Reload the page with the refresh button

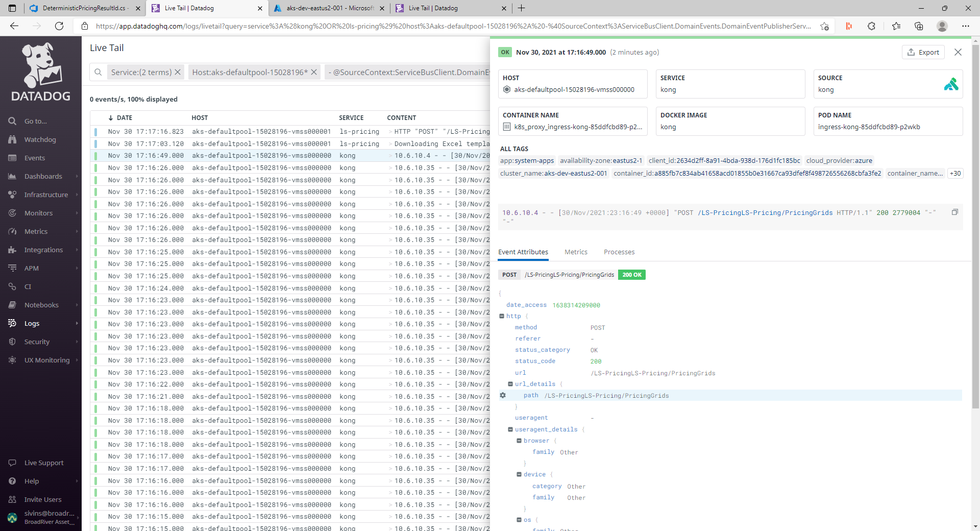pos(59,26)
